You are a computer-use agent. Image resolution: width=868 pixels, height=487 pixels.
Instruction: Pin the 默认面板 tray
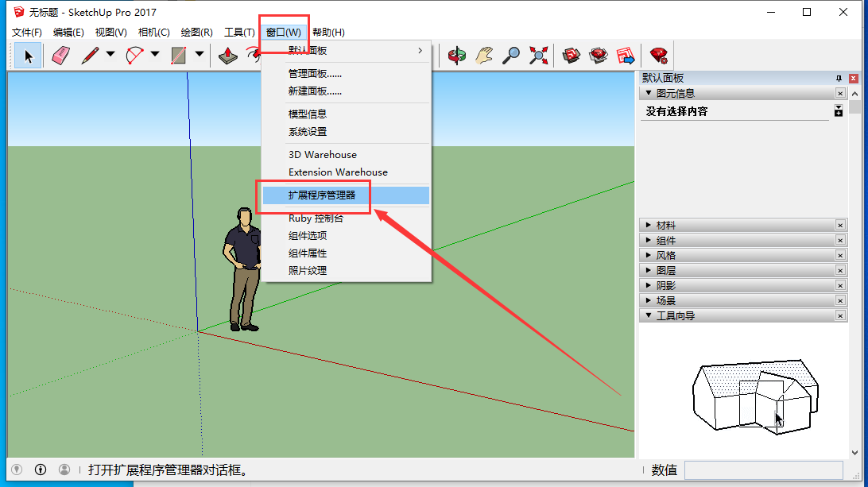pyautogui.click(x=839, y=79)
